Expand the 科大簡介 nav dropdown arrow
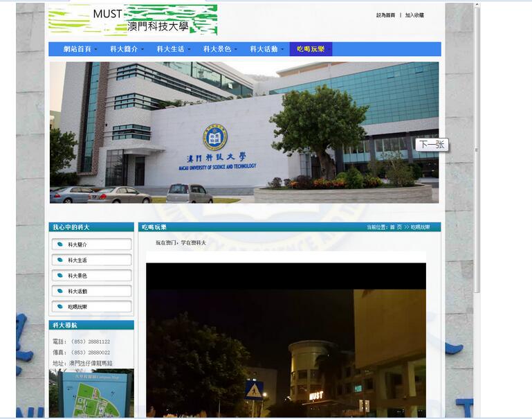Image resolution: width=532 pixels, height=419 pixels. [143, 50]
